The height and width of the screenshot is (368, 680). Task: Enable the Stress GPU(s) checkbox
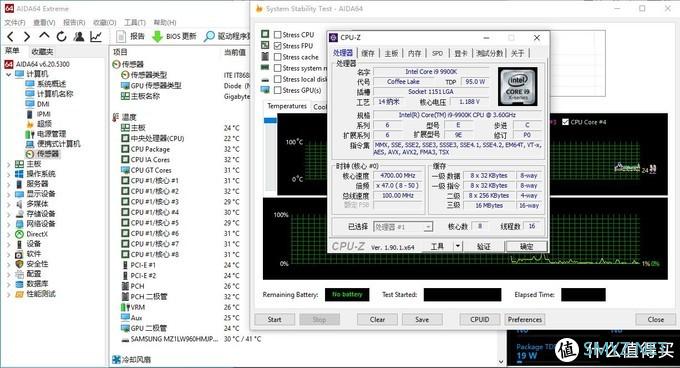coord(278,90)
